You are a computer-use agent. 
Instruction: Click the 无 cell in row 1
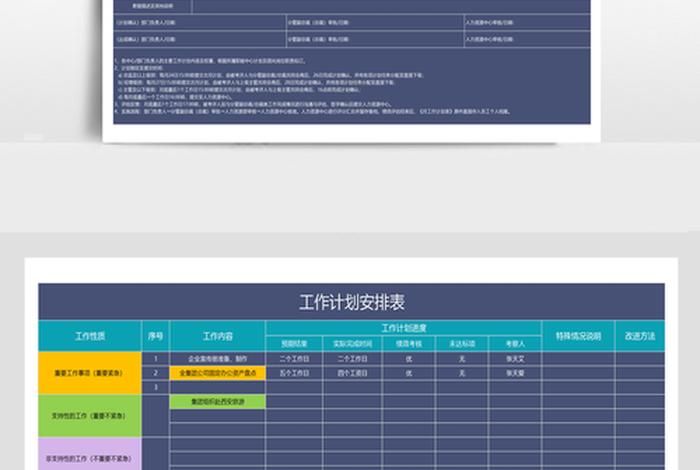click(x=462, y=358)
